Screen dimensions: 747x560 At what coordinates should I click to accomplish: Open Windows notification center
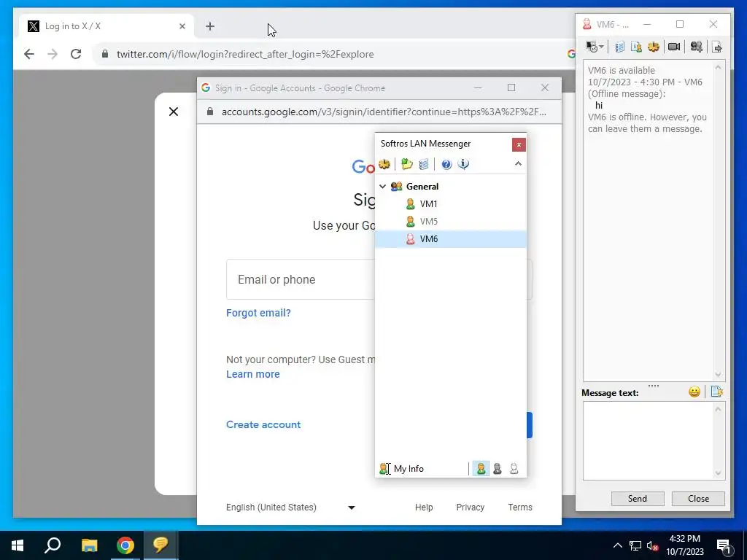click(x=724, y=546)
